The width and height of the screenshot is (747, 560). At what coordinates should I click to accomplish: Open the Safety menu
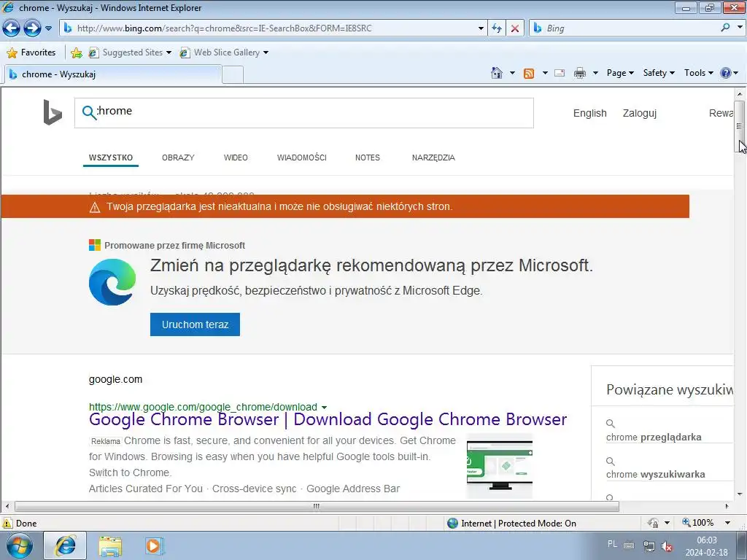[659, 73]
